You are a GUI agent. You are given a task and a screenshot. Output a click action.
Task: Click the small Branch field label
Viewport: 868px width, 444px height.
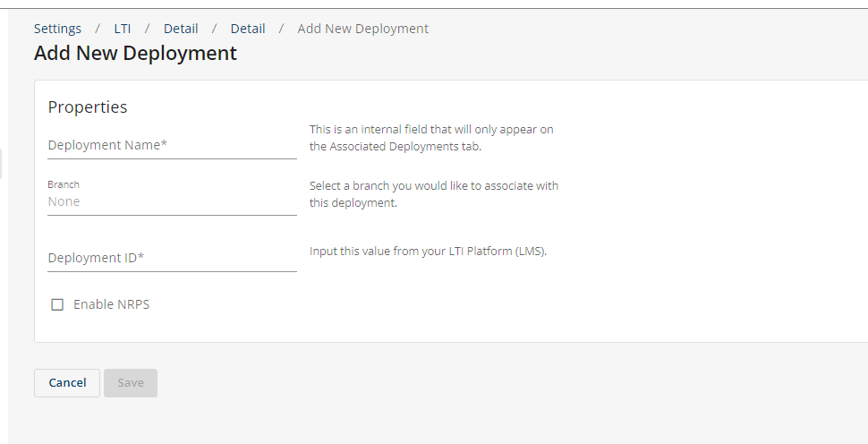pyautogui.click(x=64, y=184)
